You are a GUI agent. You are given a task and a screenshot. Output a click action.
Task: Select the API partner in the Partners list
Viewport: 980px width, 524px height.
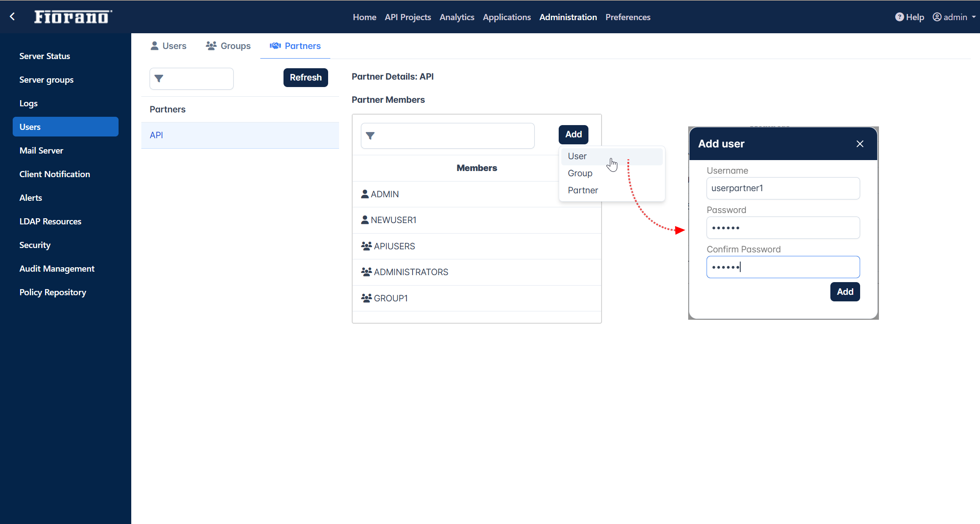[240, 135]
